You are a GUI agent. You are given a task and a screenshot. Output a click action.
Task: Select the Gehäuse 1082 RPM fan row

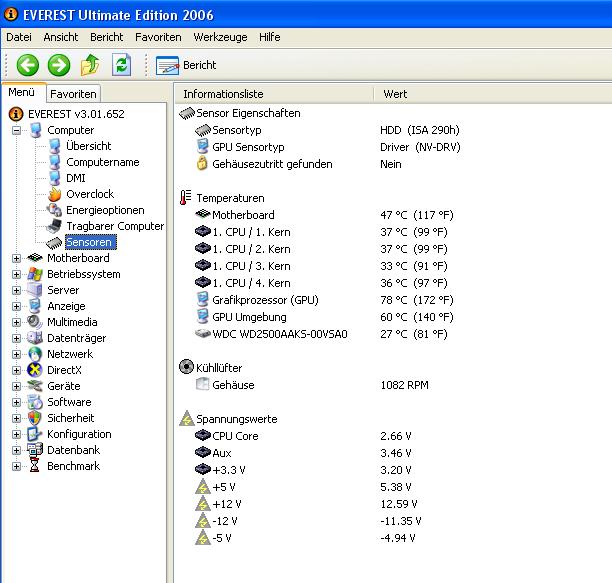click(x=312, y=385)
